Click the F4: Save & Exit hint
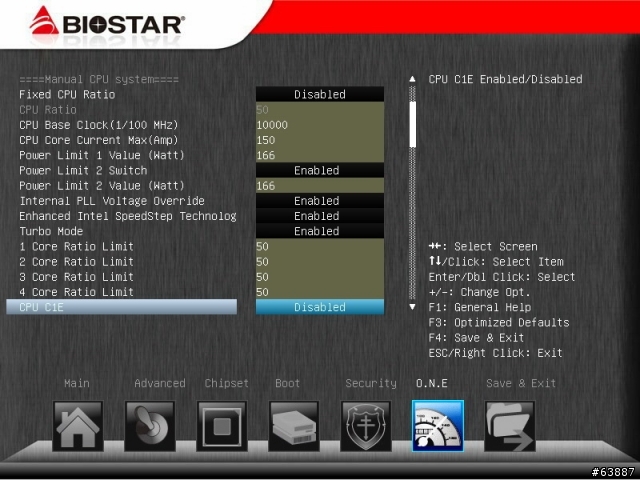The width and height of the screenshot is (640, 480). pyautogui.click(x=476, y=338)
